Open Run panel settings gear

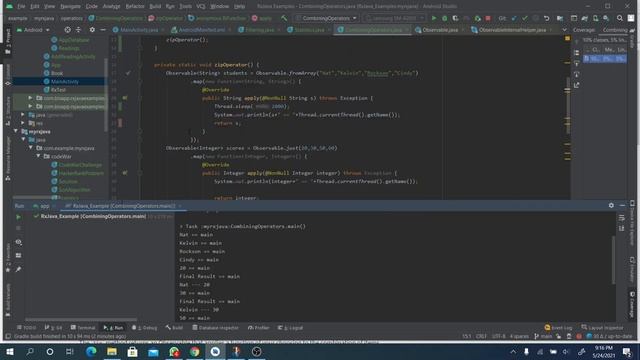tap(611, 205)
